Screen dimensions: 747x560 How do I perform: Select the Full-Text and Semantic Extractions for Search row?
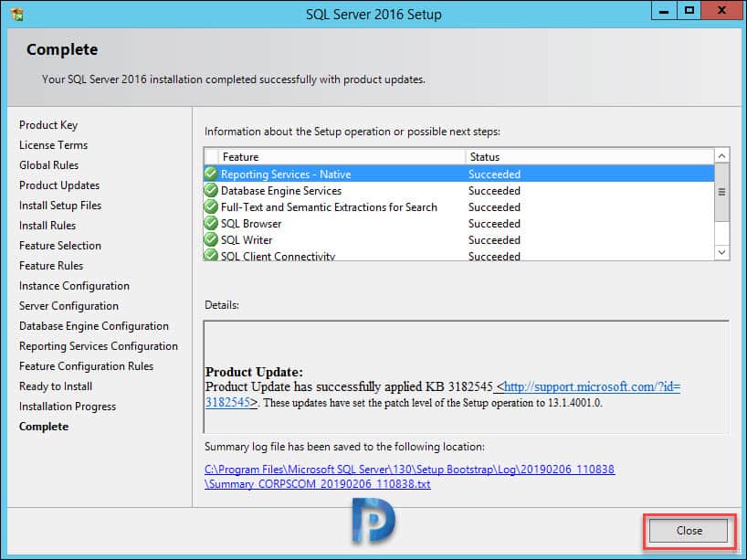click(458, 206)
